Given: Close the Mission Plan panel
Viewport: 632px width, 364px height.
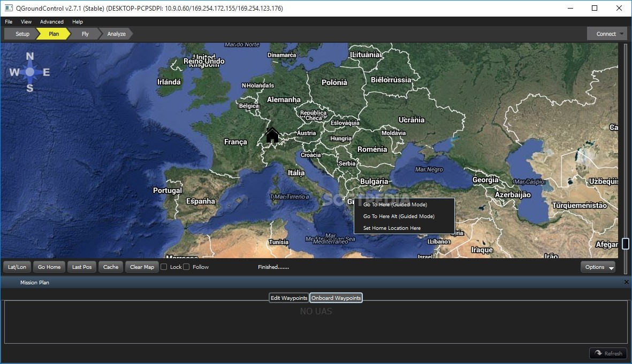Looking at the screenshot, I should point(626,282).
